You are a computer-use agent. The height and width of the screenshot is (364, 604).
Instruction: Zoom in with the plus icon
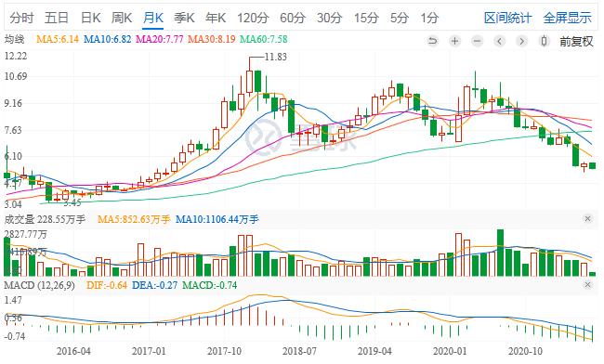455,41
